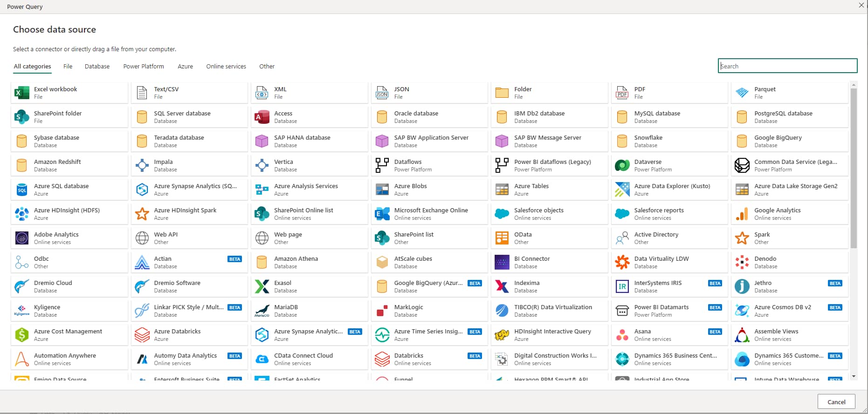868x414 pixels.
Task: Click the Salesforce objects cloud icon
Action: point(502,214)
